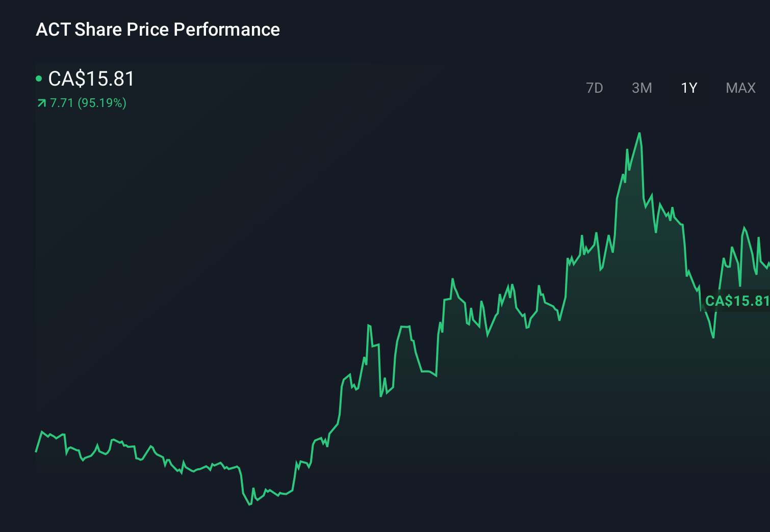Image resolution: width=770 pixels, height=532 pixels.
Task: Click the active 1Y range option
Action: pyautogui.click(x=688, y=88)
